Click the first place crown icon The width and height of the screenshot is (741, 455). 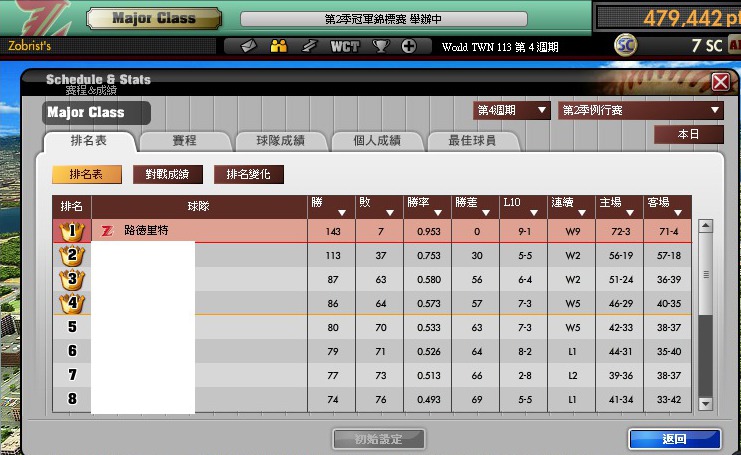tap(72, 231)
